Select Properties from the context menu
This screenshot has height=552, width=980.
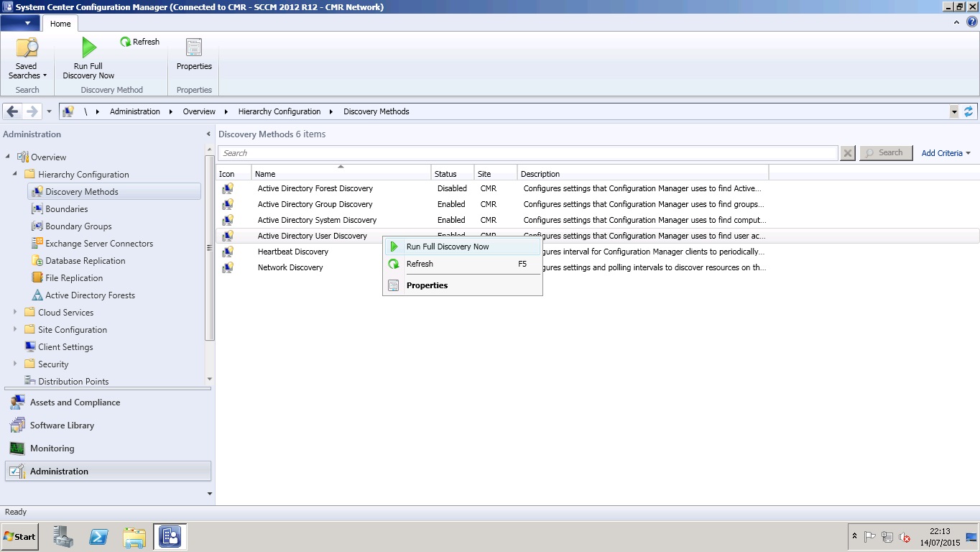click(x=427, y=285)
